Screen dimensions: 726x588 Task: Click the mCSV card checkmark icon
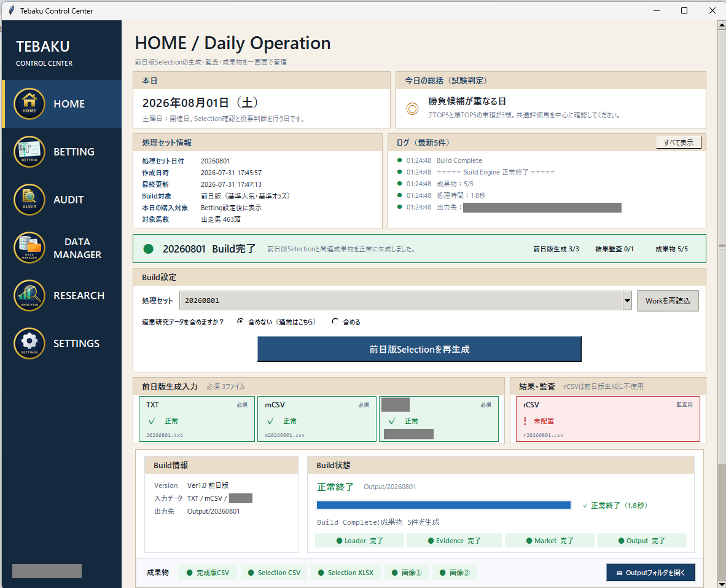click(x=270, y=421)
